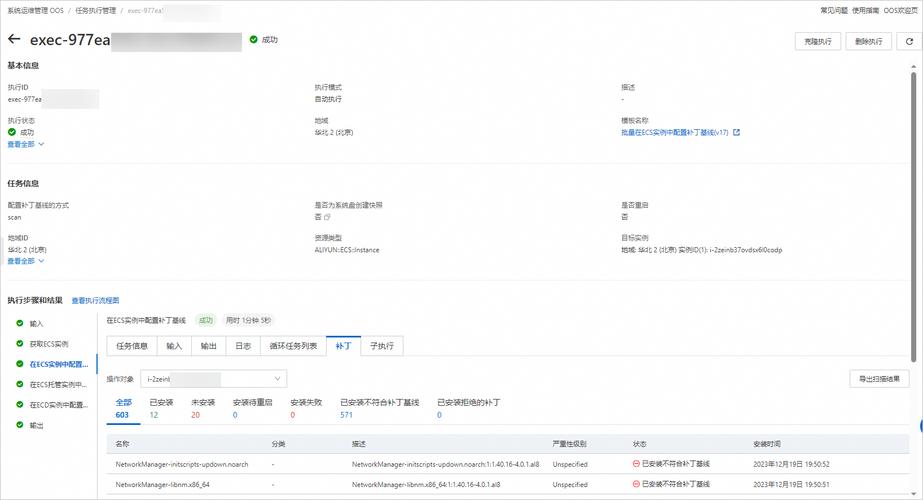Open the 常见问题 link
The image size is (923, 500).
click(x=834, y=11)
